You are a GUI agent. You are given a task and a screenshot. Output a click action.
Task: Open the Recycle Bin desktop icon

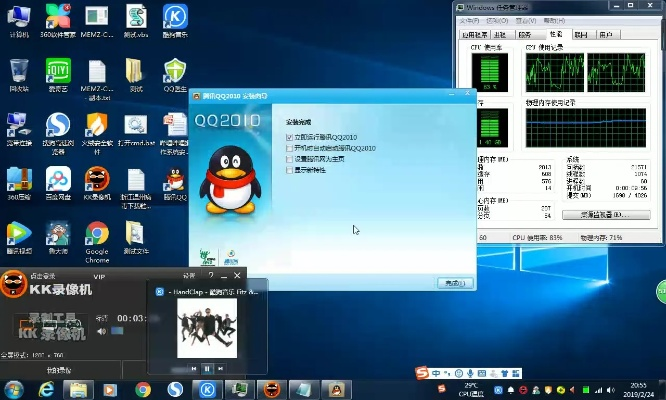19,70
